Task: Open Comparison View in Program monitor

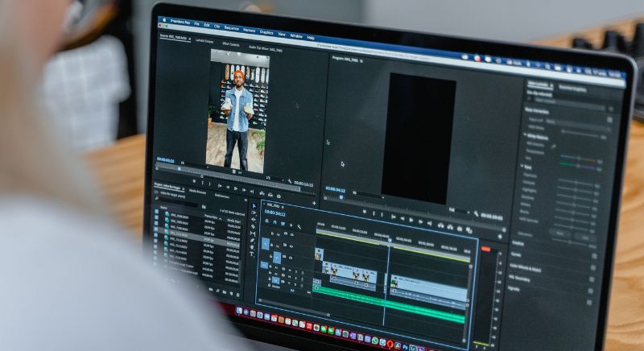Action: [469, 230]
